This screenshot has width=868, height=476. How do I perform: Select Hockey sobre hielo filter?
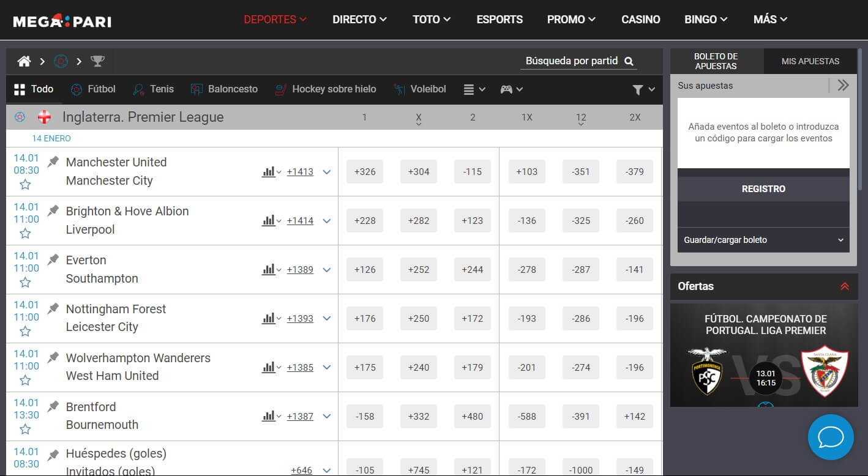(x=326, y=89)
